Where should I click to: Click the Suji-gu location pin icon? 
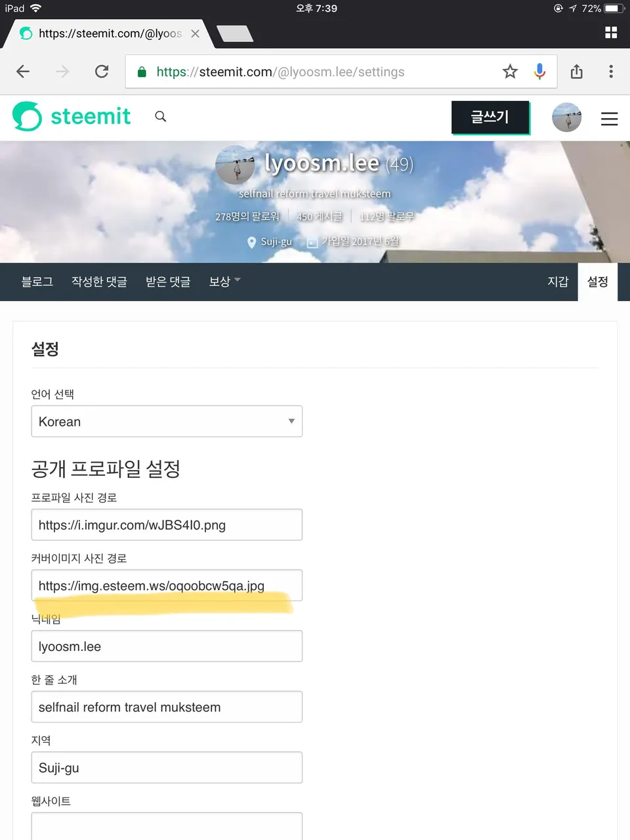tap(251, 242)
